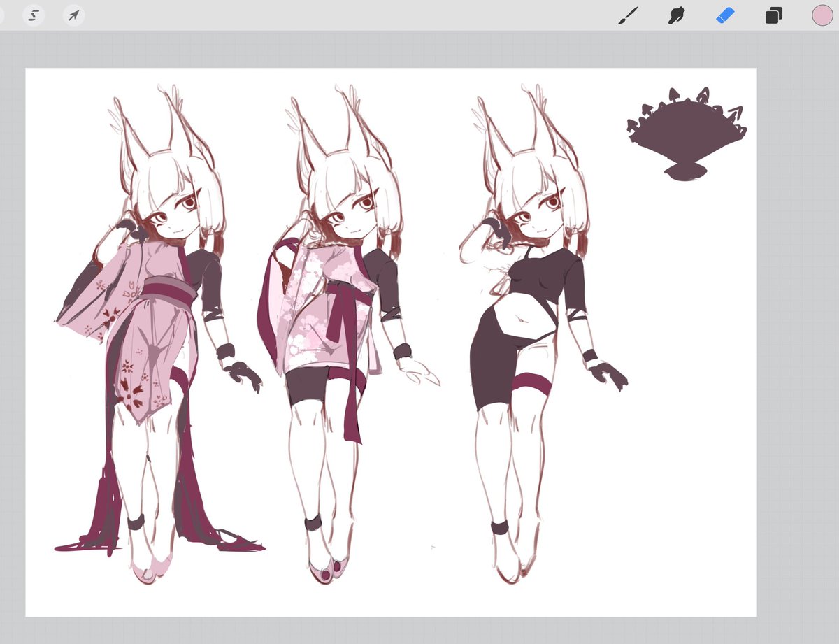839x644 pixels.
Task: Select the Smudge tool
Action: coord(676,15)
